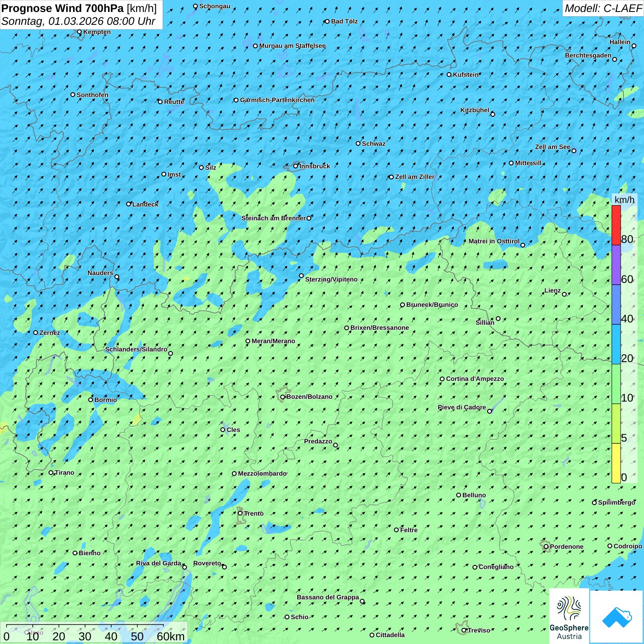This screenshot has height=644, width=644.
Task: Click the Berchtesgaden label
Action: click(588, 55)
